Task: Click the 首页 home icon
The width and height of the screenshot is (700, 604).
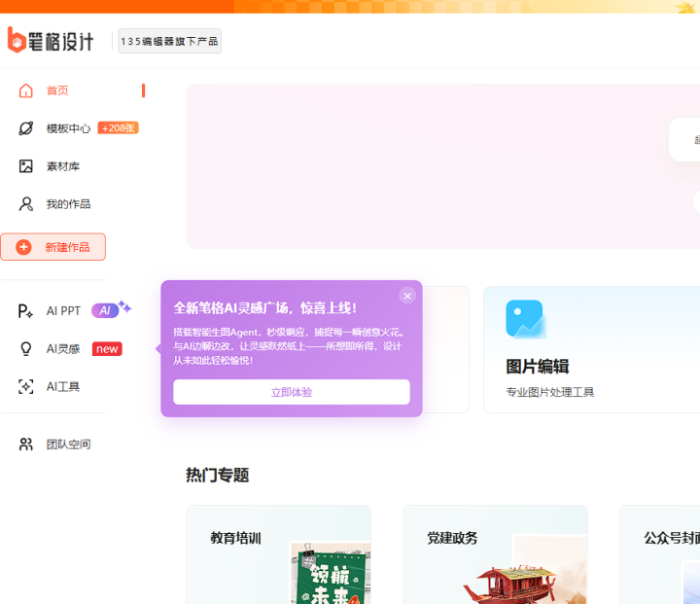Action: pyautogui.click(x=26, y=90)
